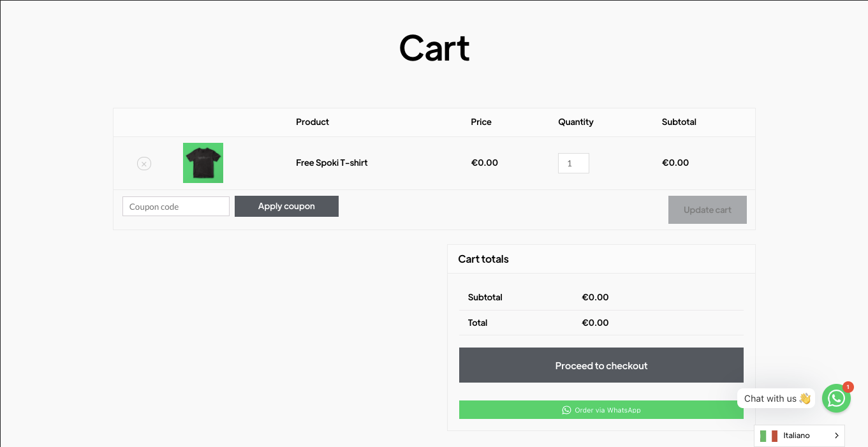The image size is (868, 447).
Task: Click the waving hand emoji in chat bubble
Action: pos(804,399)
